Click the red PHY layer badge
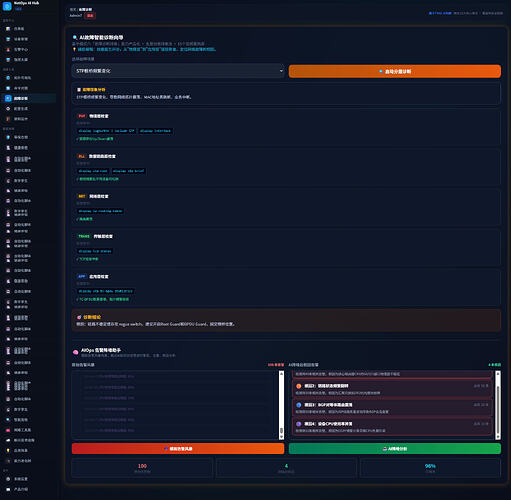 click(82, 116)
